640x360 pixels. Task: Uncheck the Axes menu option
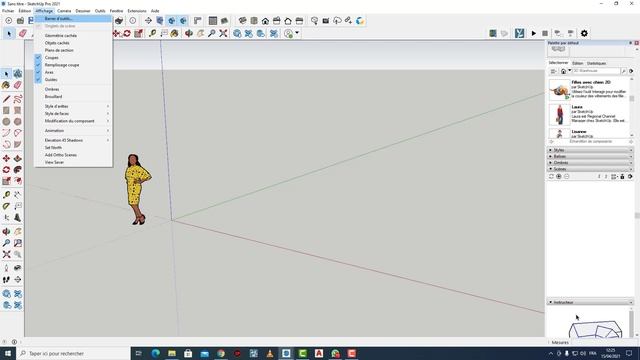tap(73, 72)
